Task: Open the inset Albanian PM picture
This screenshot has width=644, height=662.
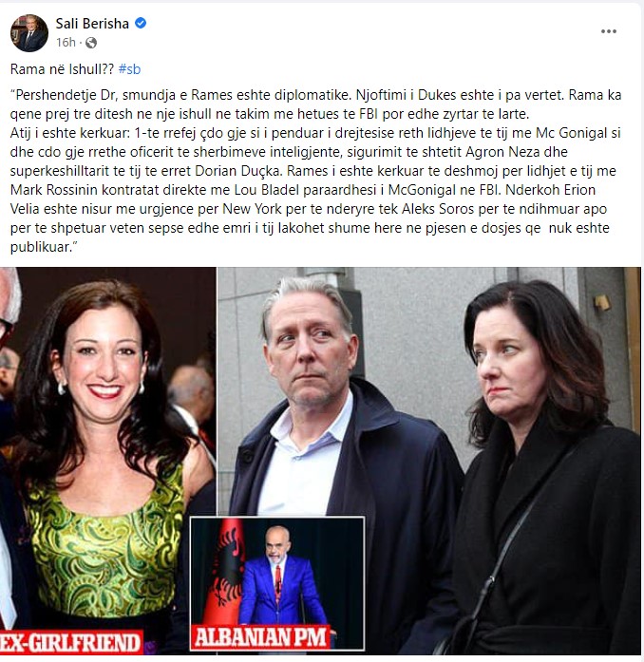Action: pyautogui.click(x=277, y=583)
